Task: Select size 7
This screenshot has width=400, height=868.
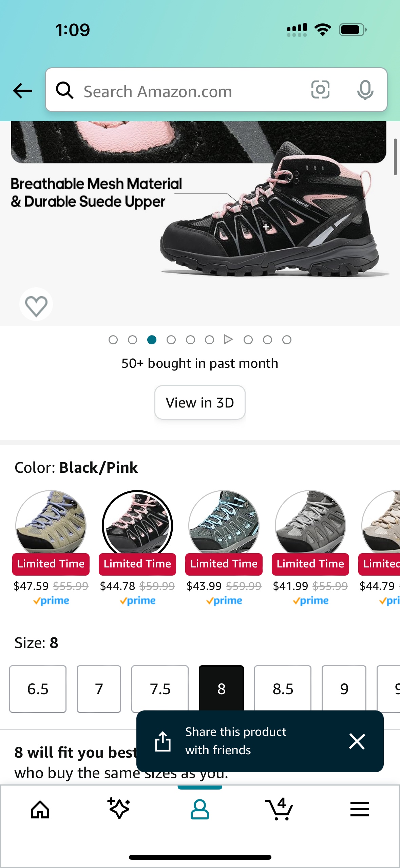Action: point(98,689)
